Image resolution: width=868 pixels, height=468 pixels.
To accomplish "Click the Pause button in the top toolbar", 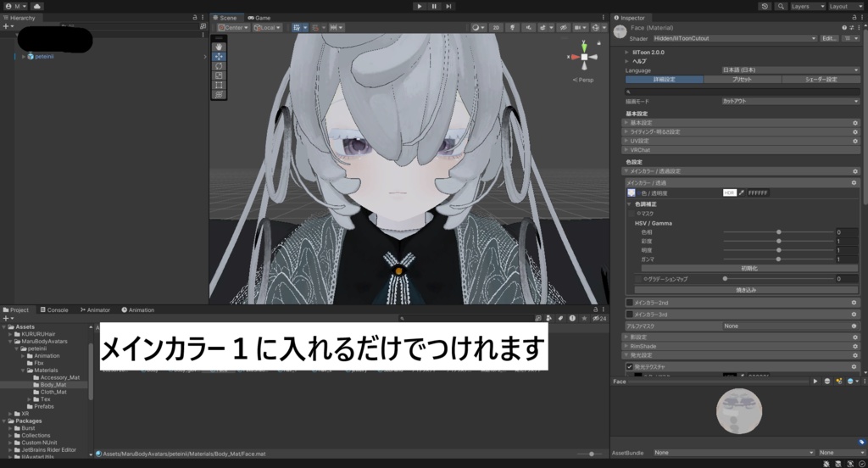I will click(434, 6).
